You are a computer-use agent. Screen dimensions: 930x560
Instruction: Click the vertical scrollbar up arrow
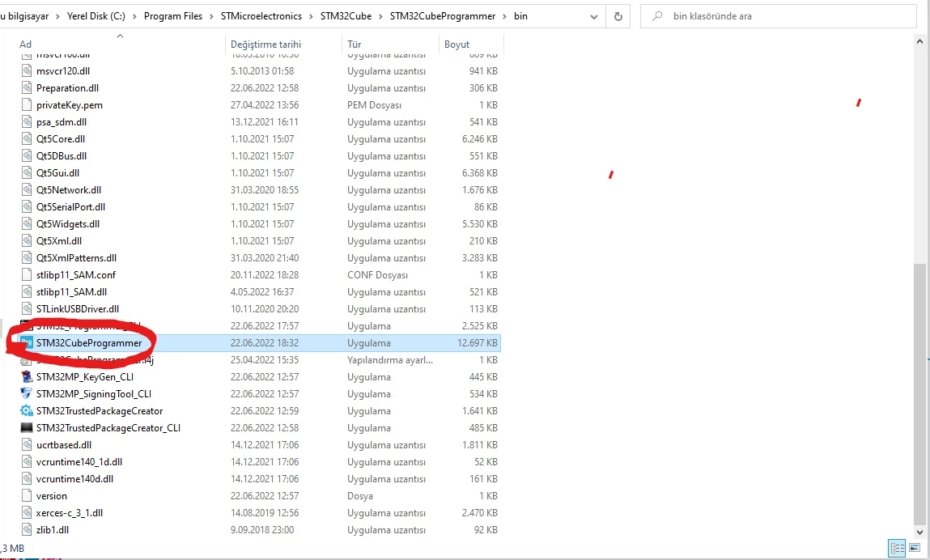(919, 41)
